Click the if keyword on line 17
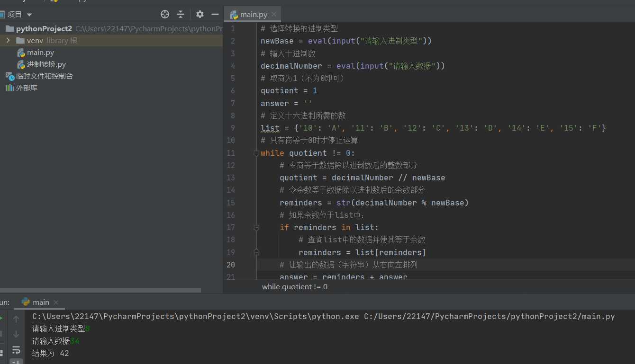 coord(284,227)
